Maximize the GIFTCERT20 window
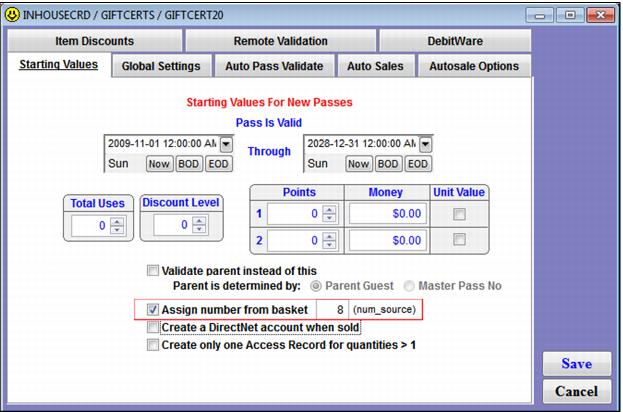The height and width of the screenshot is (412, 623). pos(570,15)
